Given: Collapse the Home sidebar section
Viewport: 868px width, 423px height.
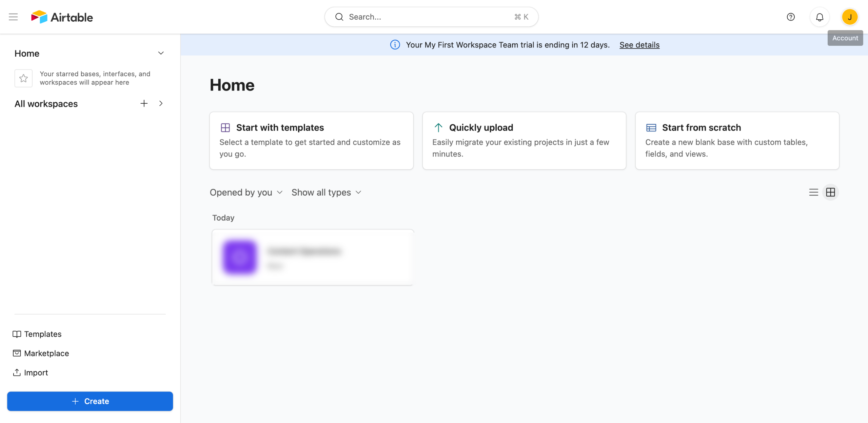Looking at the screenshot, I should click(161, 53).
